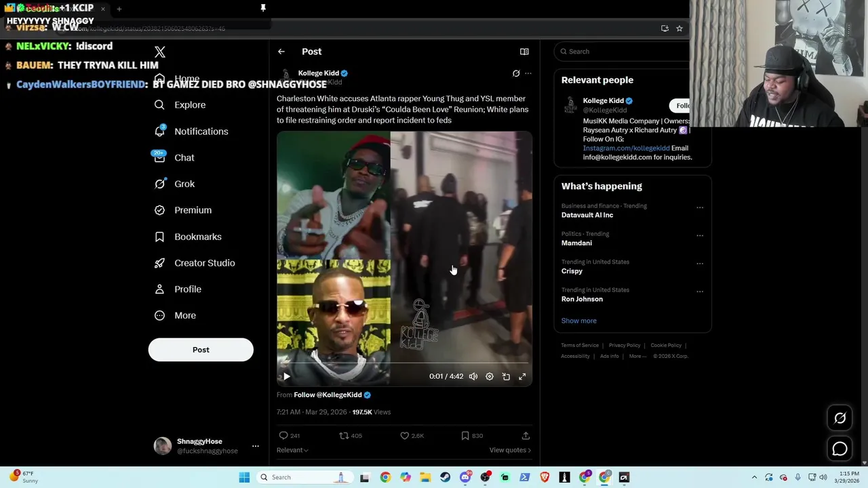Open new browser tab plus

coord(119,9)
